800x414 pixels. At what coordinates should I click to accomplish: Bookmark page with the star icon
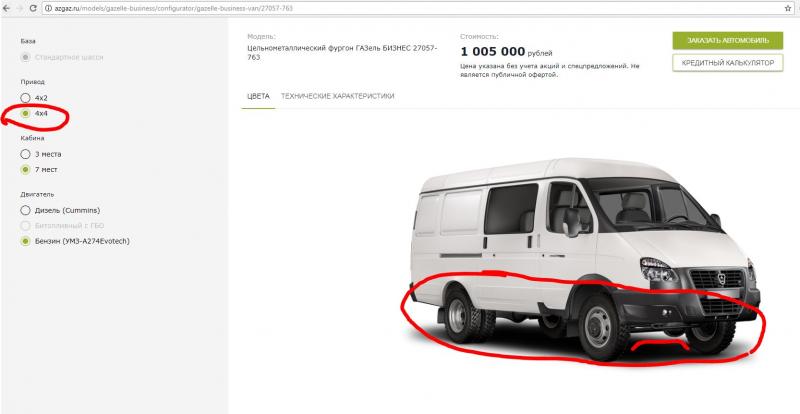(788, 9)
